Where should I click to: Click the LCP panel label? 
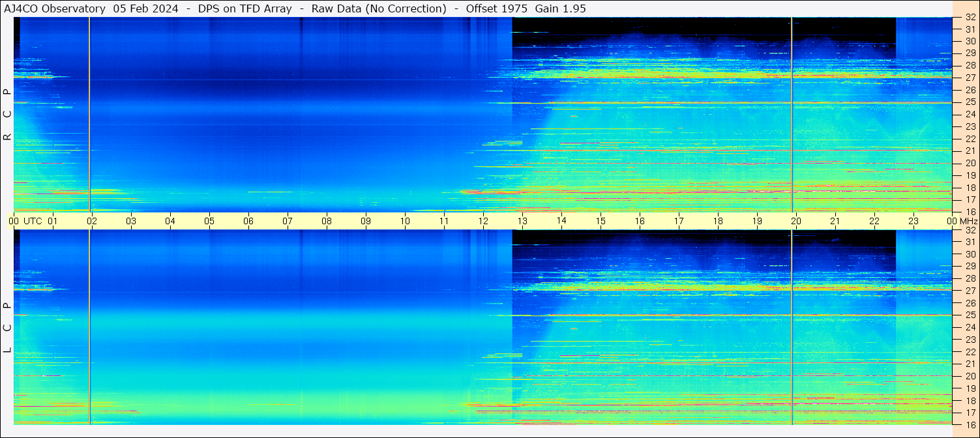coord(8,327)
